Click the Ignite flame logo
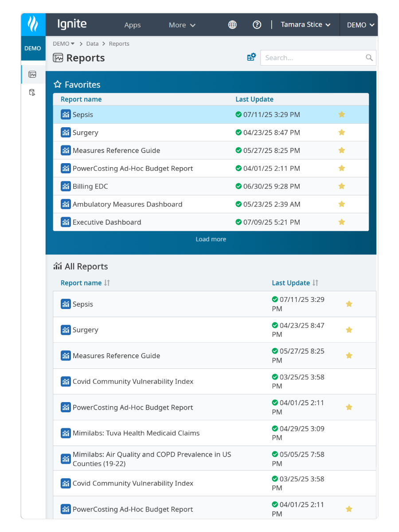Image resolution: width=399 pixels, height=532 pixels. tap(33, 24)
